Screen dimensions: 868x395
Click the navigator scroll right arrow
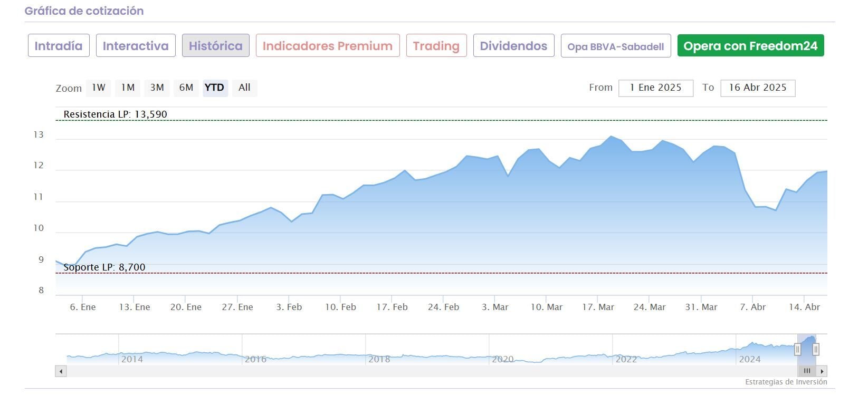point(822,371)
